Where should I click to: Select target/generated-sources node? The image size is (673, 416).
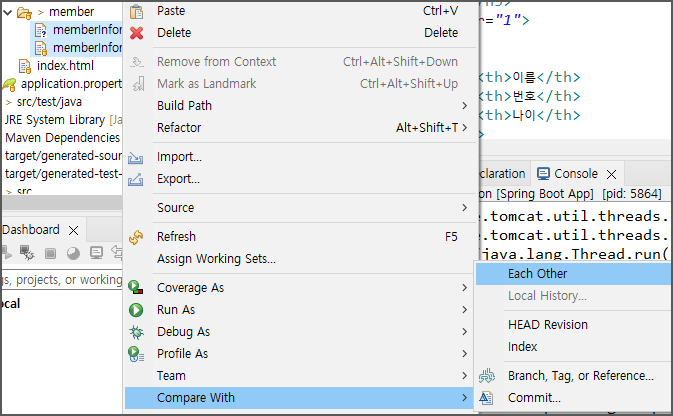(x=63, y=156)
